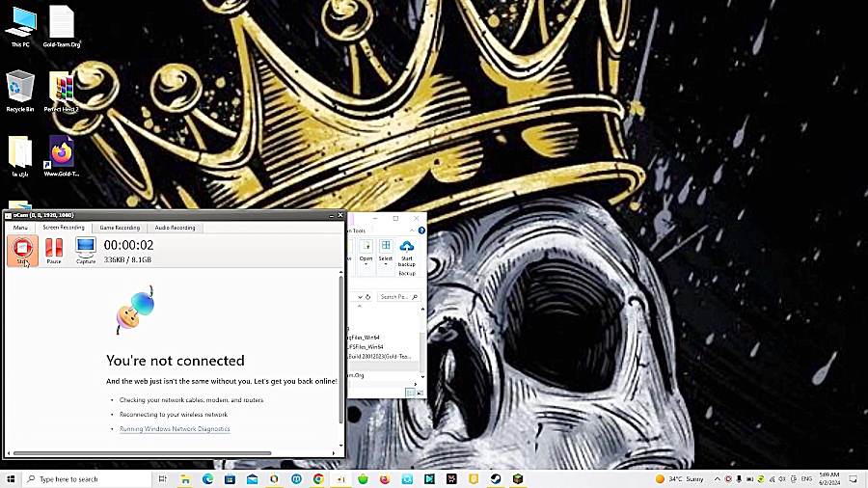868x488 pixels.
Task: Click the Capture monitor icon in oCam
Action: click(x=86, y=250)
